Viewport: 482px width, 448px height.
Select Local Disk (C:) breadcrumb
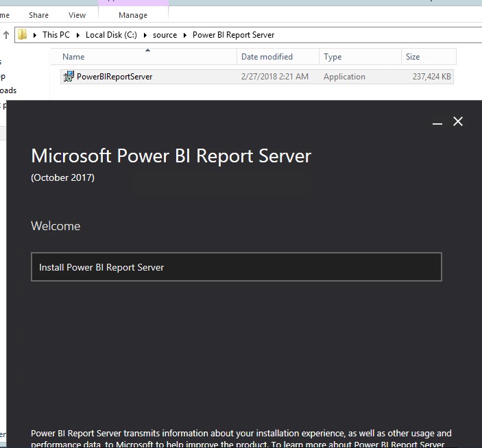pyautogui.click(x=111, y=35)
